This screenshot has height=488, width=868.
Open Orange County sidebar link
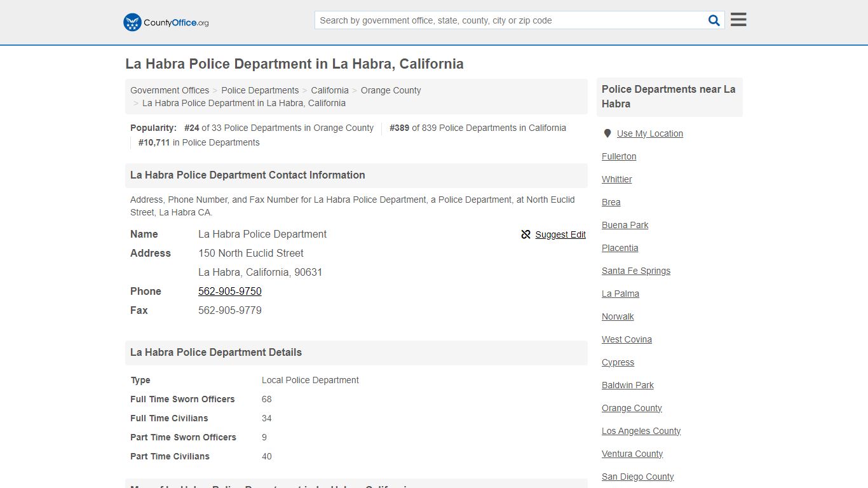[x=632, y=408]
